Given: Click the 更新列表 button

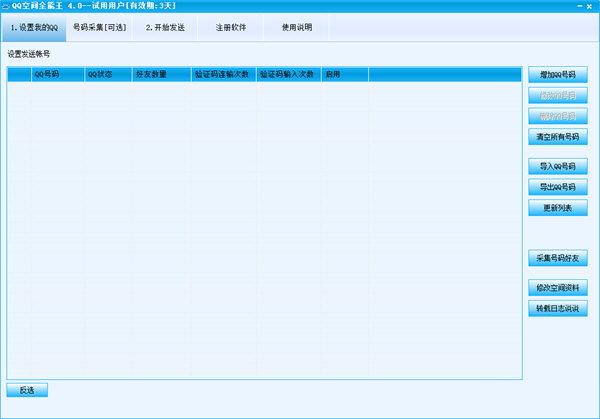Looking at the screenshot, I should tap(557, 207).
